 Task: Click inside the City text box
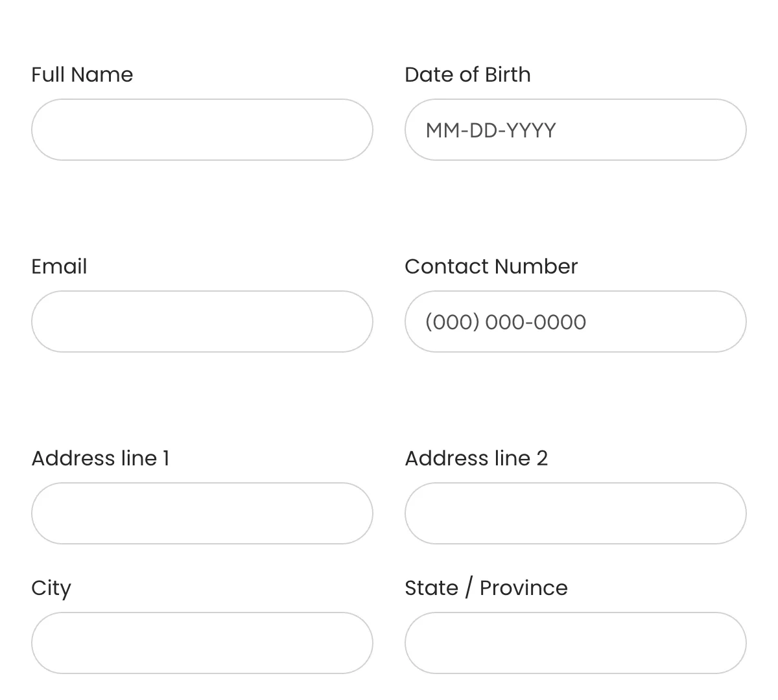point(202,642)
